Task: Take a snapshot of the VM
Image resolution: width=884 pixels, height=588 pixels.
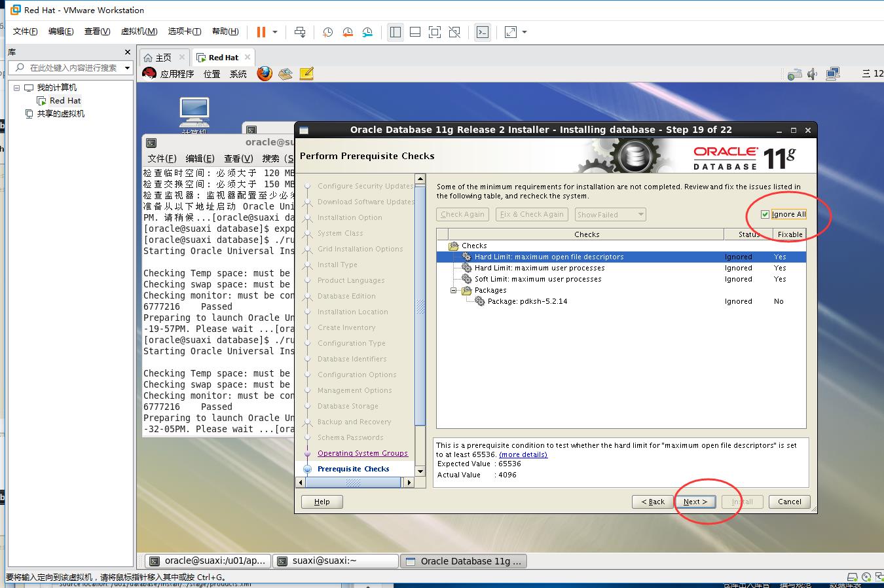Action: click(327, 32)
